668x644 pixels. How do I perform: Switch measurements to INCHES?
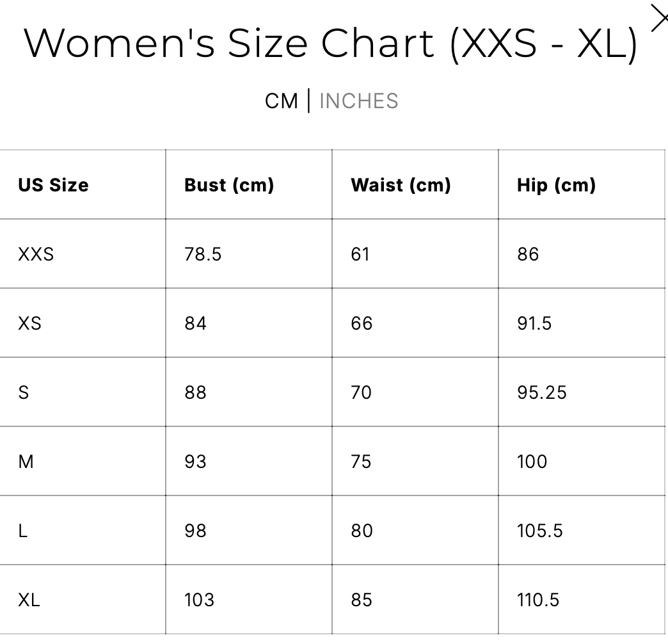point(358,101)
